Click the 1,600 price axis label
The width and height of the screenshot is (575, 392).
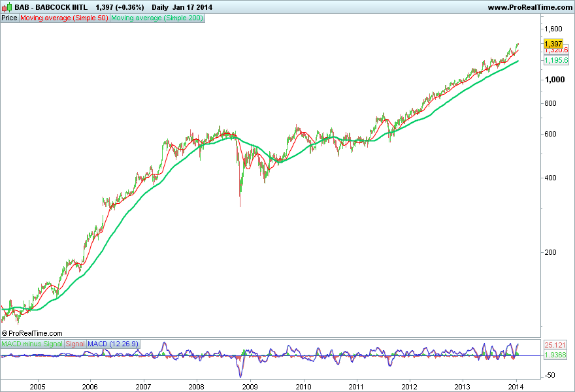click(x=553, y=29)
